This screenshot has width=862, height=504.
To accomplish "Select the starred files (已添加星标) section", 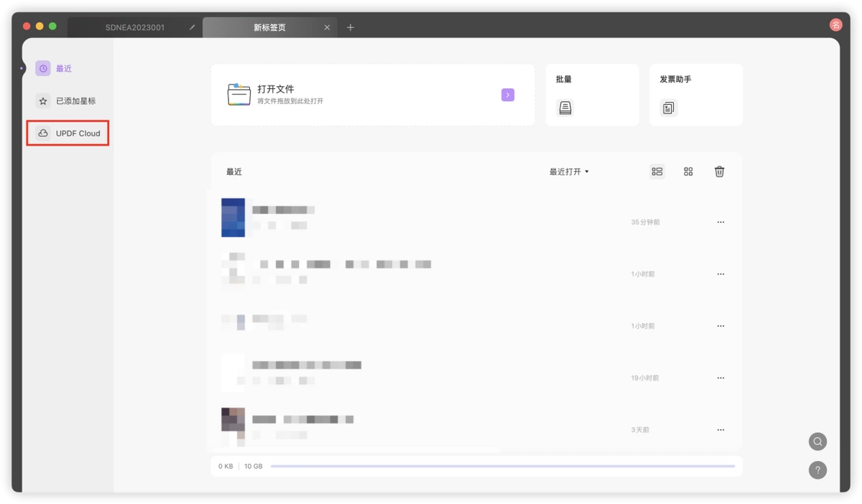I will tap(68, 101).
